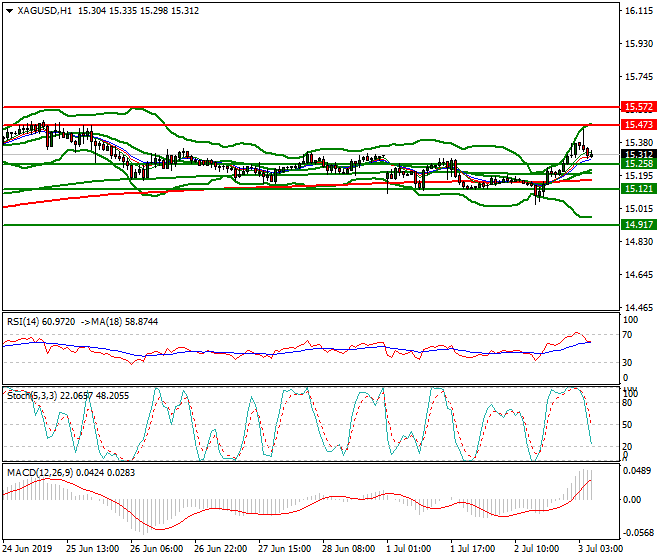Select the 15.473 red resistance price label
The height and width of the screenshot is (560, 660).
point(639,125)
